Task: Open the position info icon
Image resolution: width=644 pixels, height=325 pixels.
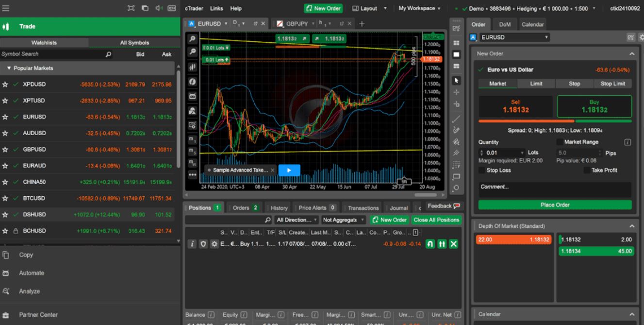Action: [x=192, y=244]
